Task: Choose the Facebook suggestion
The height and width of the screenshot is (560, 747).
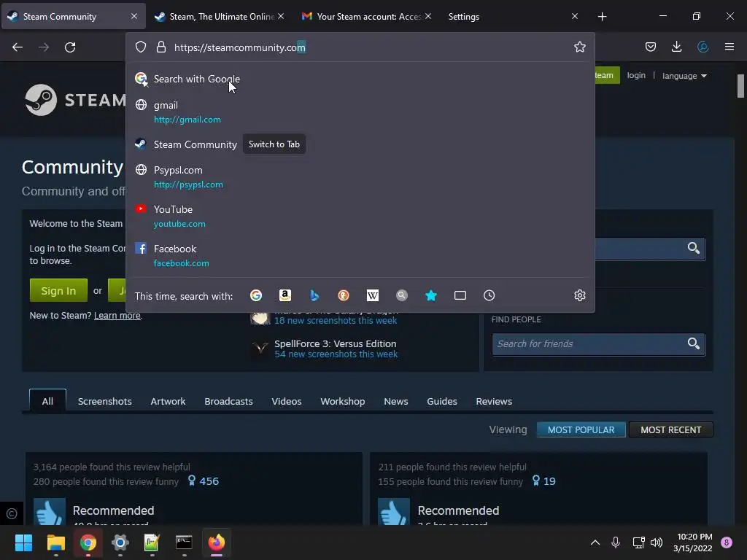Action: pyautogui.click(x=360, y=256)
